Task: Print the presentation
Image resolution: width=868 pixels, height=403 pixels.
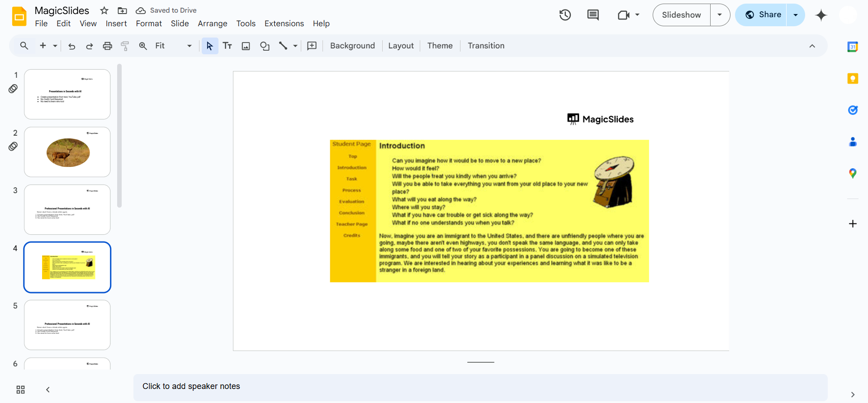Action: point(107,46)
